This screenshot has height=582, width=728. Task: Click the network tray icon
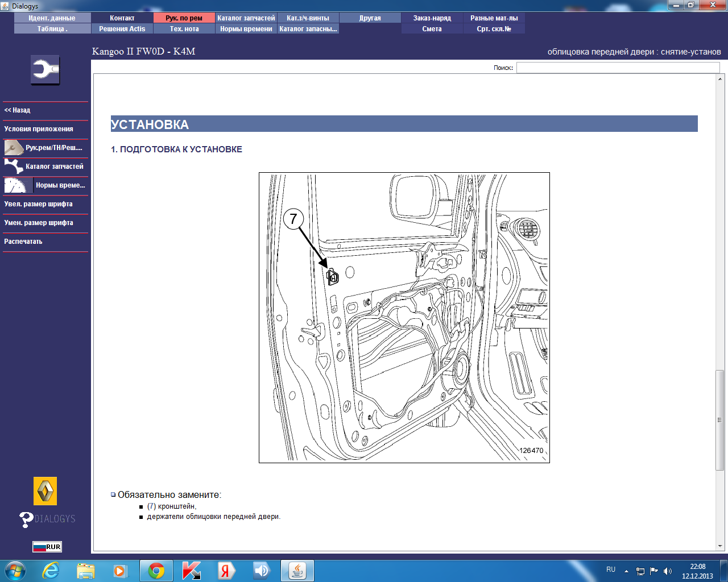click(x=640, y=571)
